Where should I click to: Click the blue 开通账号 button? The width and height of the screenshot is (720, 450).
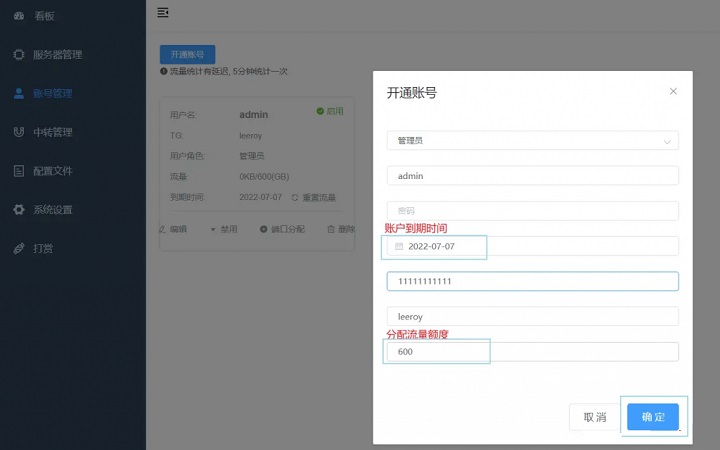coord(187,54)
